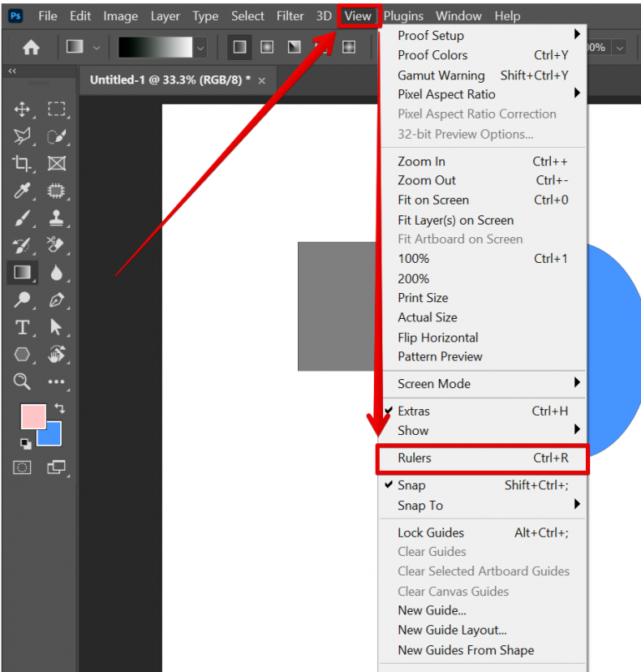This screenshot has height=672, width=641.
Task: Click Fit on Screen menu entry
Action: 433,200
